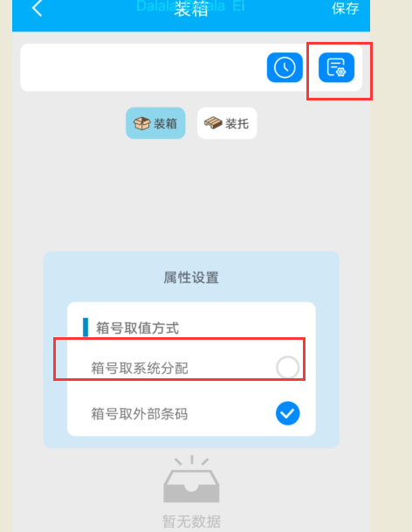Click the 箱号取系统分配 option text
Viewport: 412px width, 532px height.
140,368
